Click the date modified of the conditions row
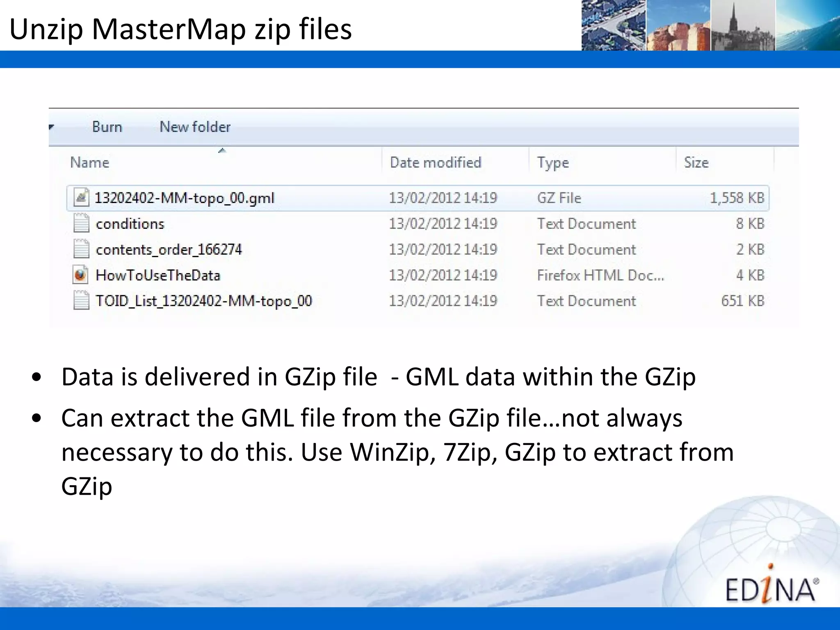 point(443,224)
